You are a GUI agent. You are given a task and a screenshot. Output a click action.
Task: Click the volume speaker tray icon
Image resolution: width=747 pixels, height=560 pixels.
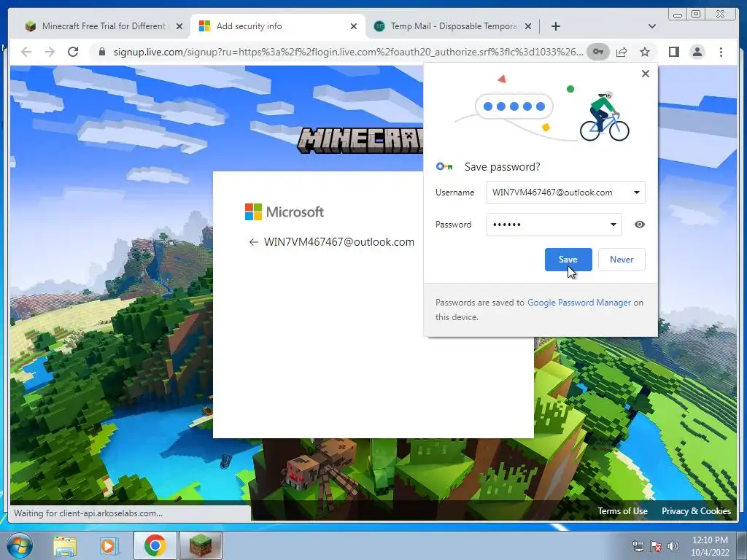[x=673, y=546]
